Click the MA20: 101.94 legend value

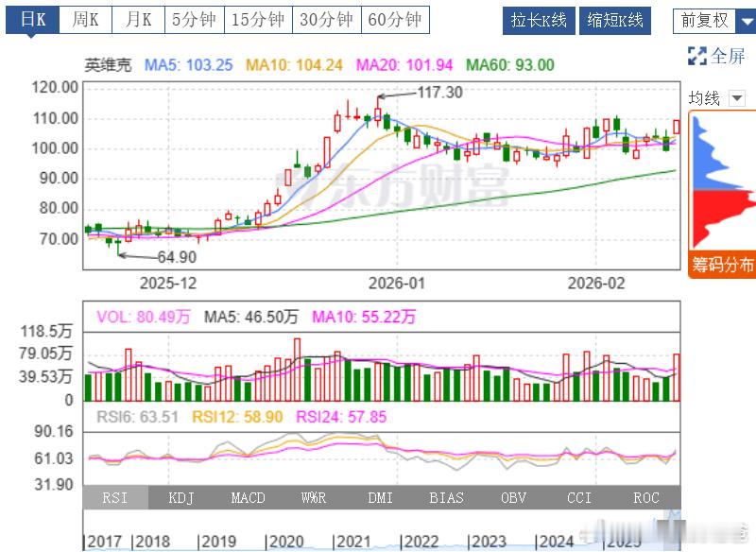[x=404, y=65]
